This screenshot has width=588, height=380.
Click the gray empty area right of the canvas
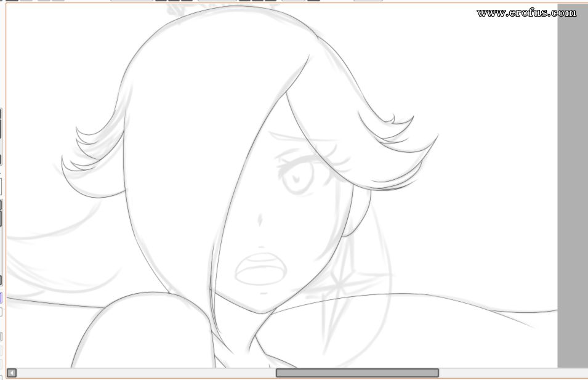(x=573, y=185)
